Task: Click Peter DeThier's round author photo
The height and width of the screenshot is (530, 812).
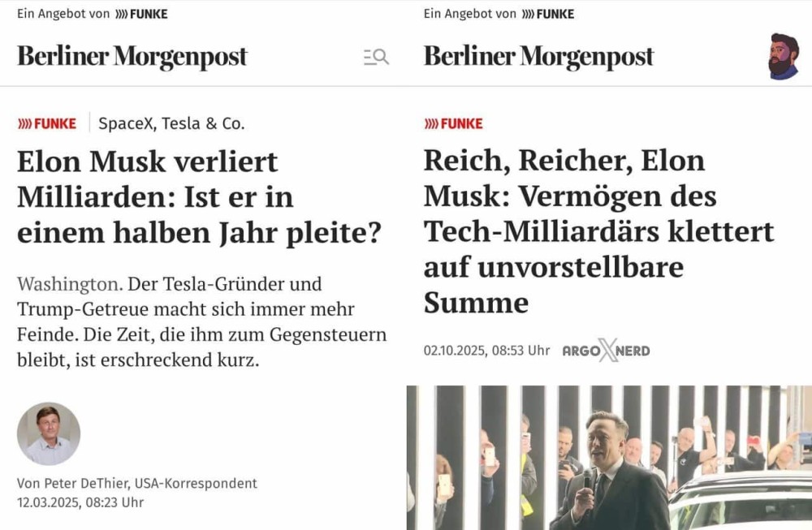Action: (x=49, y=433)
